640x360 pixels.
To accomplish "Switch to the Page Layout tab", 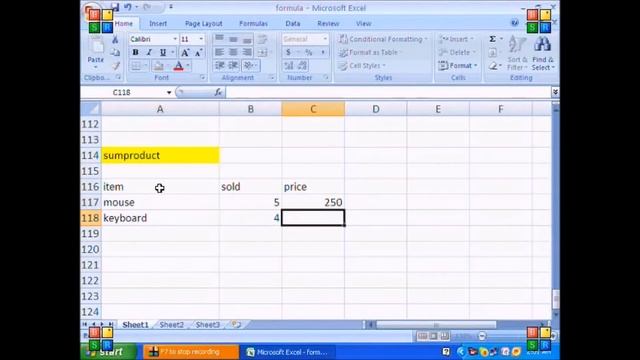I will pos(203,24).
